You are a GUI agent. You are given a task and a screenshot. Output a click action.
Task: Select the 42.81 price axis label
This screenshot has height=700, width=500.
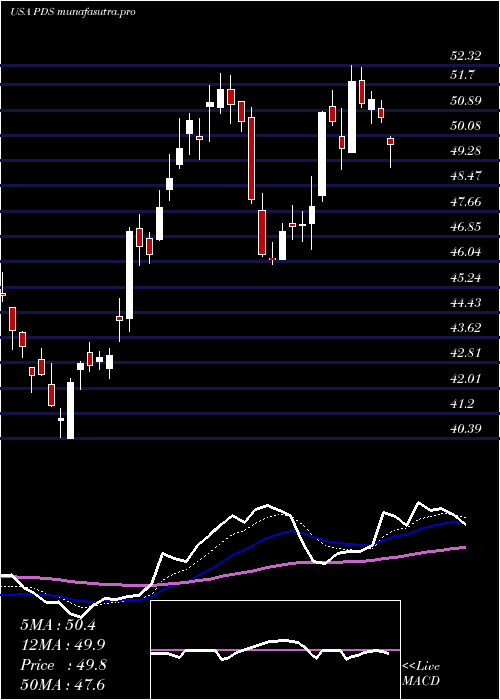[466, 353]
